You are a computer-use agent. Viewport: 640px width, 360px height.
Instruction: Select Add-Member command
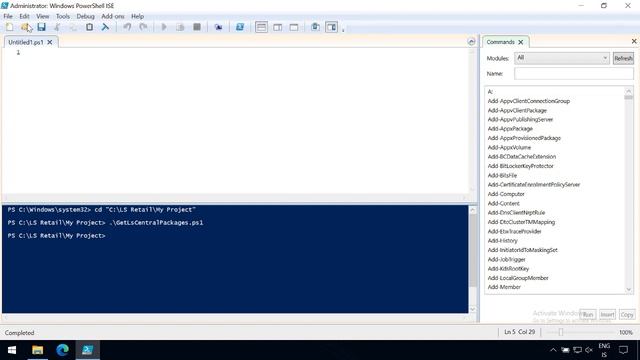(504, 287)
